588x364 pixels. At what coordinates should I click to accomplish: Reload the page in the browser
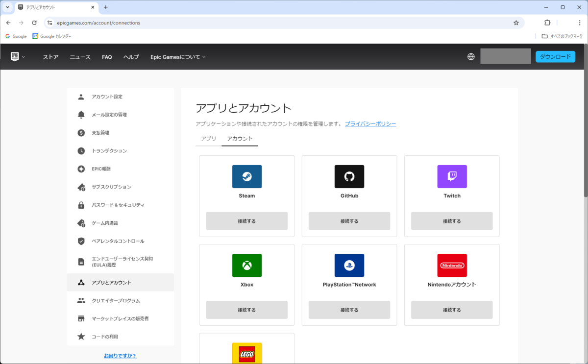34,23
